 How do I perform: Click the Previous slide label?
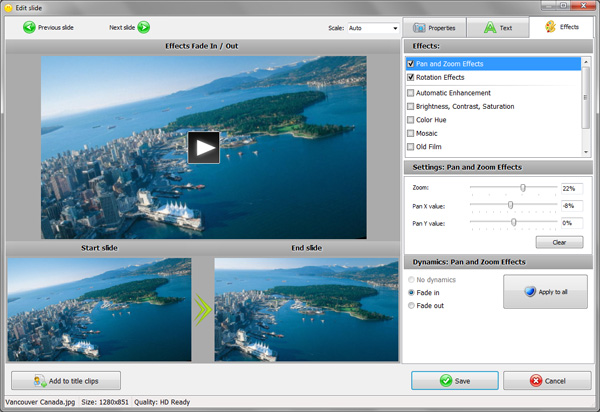(x=56, y=28)
